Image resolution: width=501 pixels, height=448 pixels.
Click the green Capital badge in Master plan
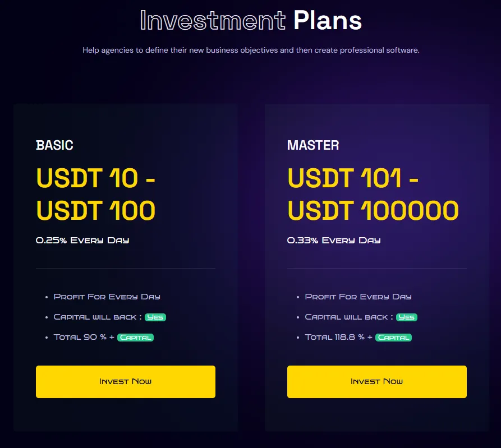tap(393, 338)
